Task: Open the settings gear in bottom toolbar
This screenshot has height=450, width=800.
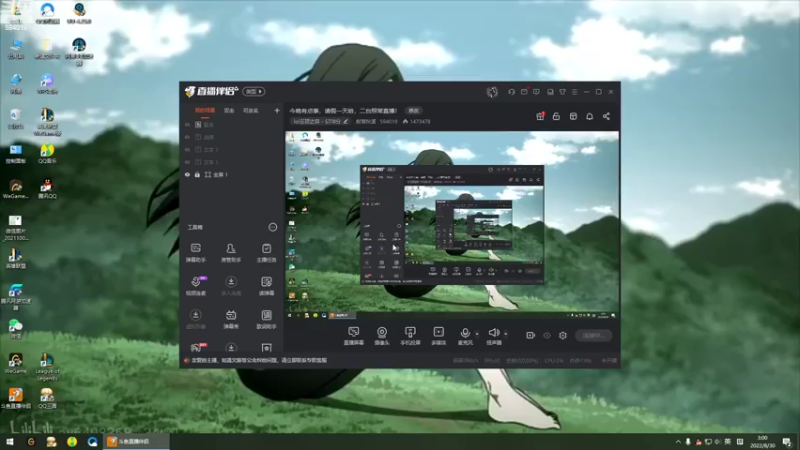Action: coord(563,336)
